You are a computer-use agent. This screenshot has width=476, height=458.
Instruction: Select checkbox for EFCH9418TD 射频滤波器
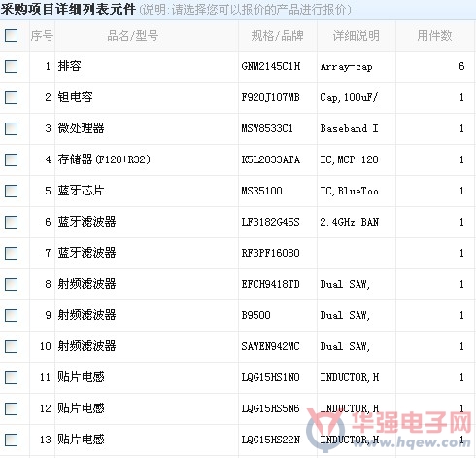[x=11, y=284]
